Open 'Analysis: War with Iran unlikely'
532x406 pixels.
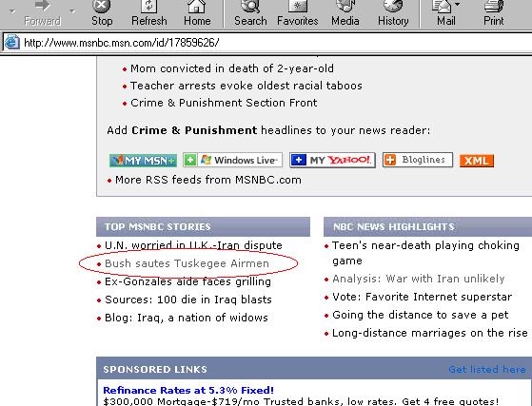419,279
